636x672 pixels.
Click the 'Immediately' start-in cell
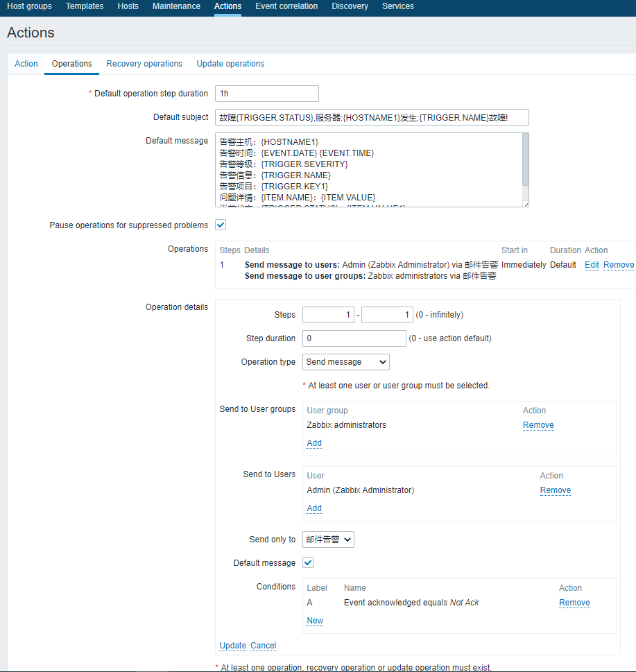(524, 265)
